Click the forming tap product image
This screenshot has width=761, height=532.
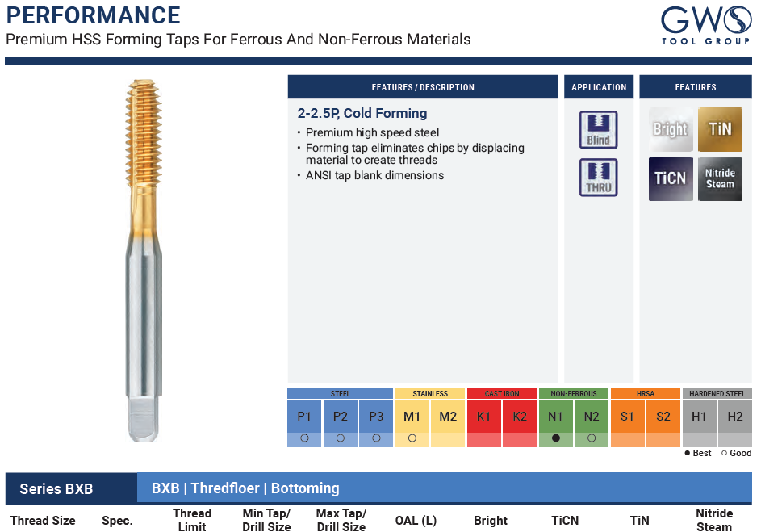[x=144, y=258]
